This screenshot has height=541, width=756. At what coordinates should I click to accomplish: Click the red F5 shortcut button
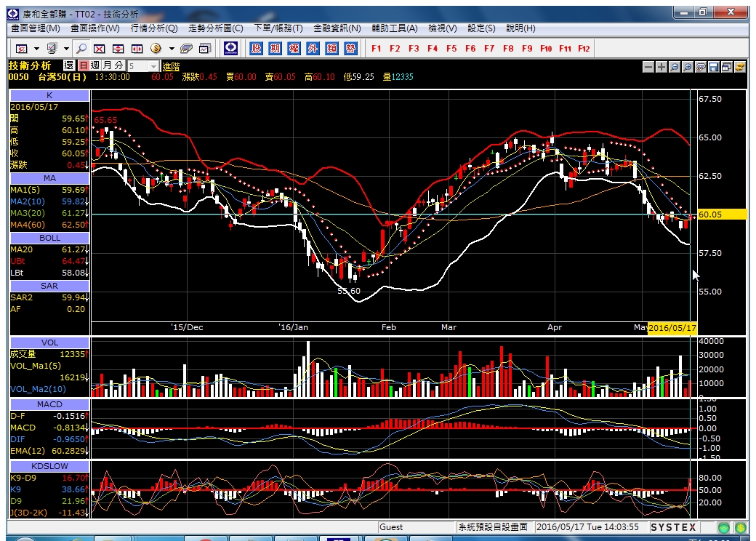click(x=451, y=48)
